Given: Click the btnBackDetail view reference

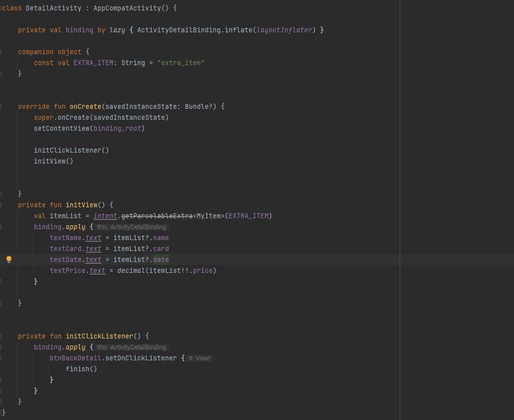Looking at the screenshot, I should [x=76, y=358].
